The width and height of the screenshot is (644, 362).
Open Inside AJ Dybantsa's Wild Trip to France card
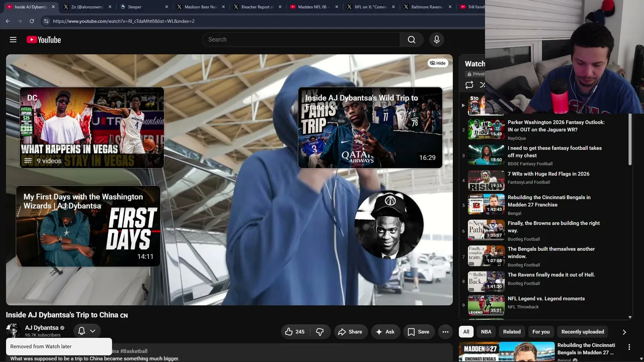[370, 128]
